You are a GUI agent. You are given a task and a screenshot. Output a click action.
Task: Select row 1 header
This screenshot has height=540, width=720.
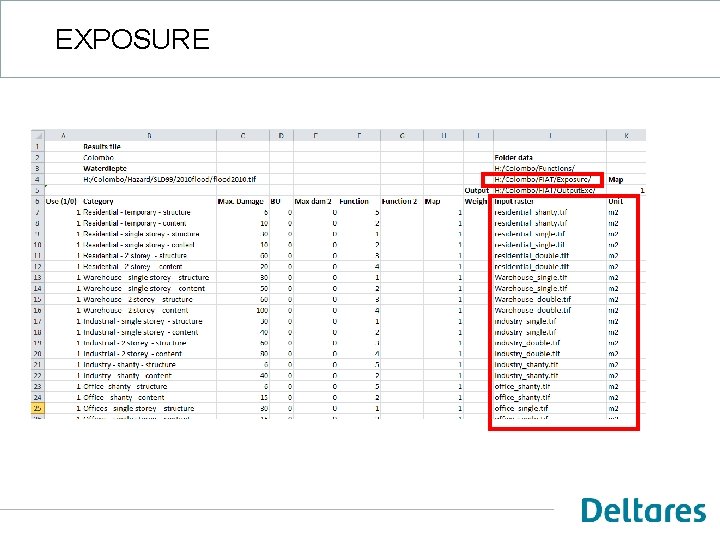click(38, 146)
